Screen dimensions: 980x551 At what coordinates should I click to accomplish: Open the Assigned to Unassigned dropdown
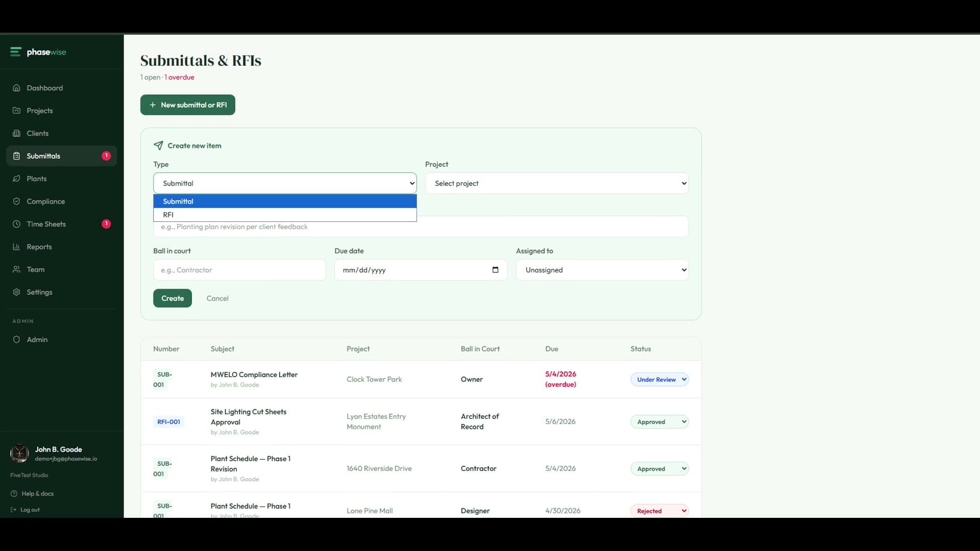pyautogui.click(x=602, y=270)
